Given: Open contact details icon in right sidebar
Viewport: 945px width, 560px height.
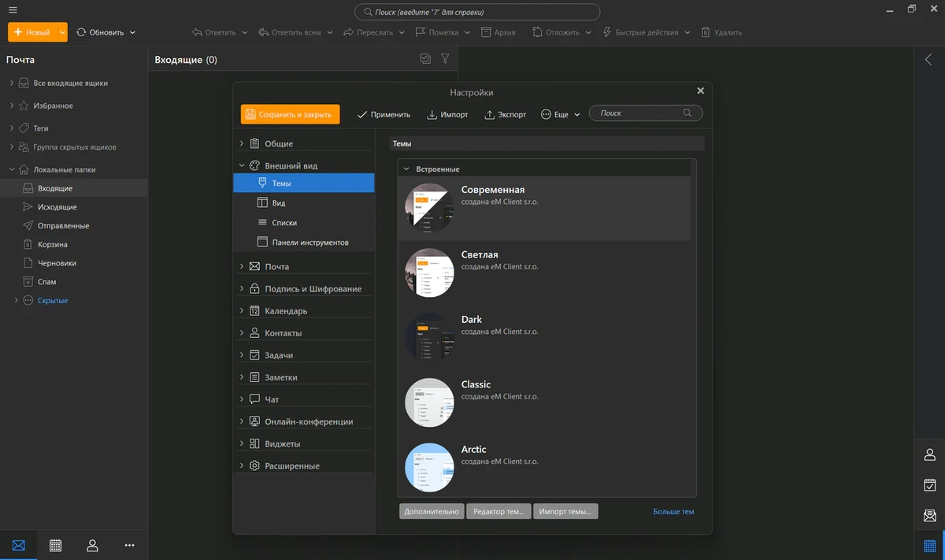Looking at the screenshot, I should [x=929, y=454].
